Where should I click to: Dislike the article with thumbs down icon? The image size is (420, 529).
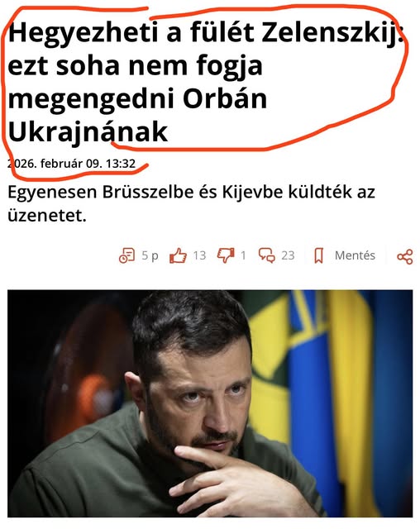pos(226,255)
